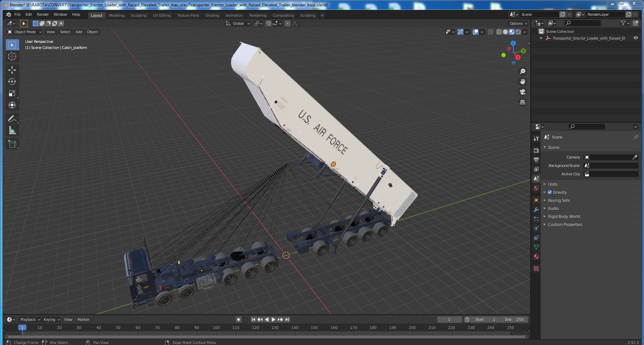Viewport: 644px width, 345px height.
Task: Open the Object properties tab
Action: click(536, 200)
